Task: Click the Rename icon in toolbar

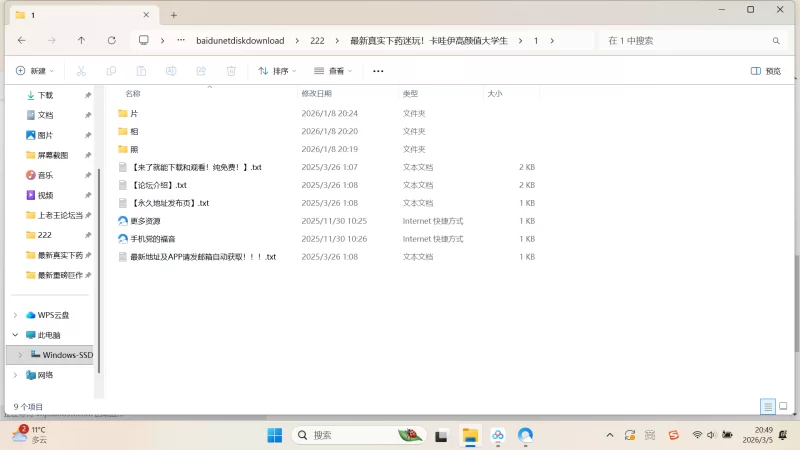Action: click(x=171, y=71)
